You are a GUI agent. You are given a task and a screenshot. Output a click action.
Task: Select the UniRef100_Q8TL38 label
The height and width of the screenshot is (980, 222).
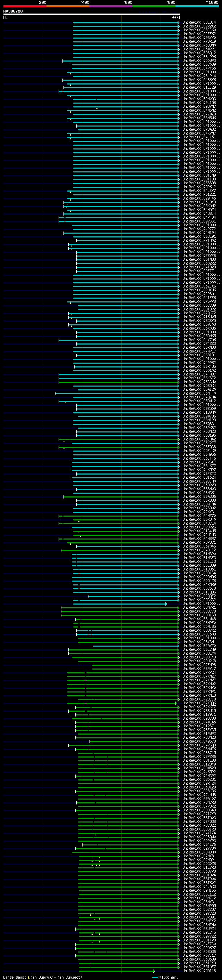click(199, 761)
